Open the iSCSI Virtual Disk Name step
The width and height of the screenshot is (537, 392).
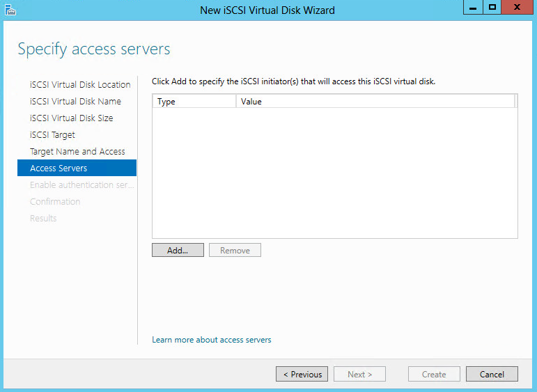pos(75,101)
